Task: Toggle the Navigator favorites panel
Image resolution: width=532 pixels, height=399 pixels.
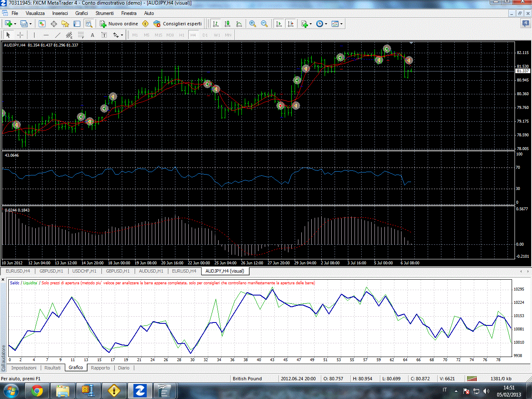Action: [x=65, y=24]
